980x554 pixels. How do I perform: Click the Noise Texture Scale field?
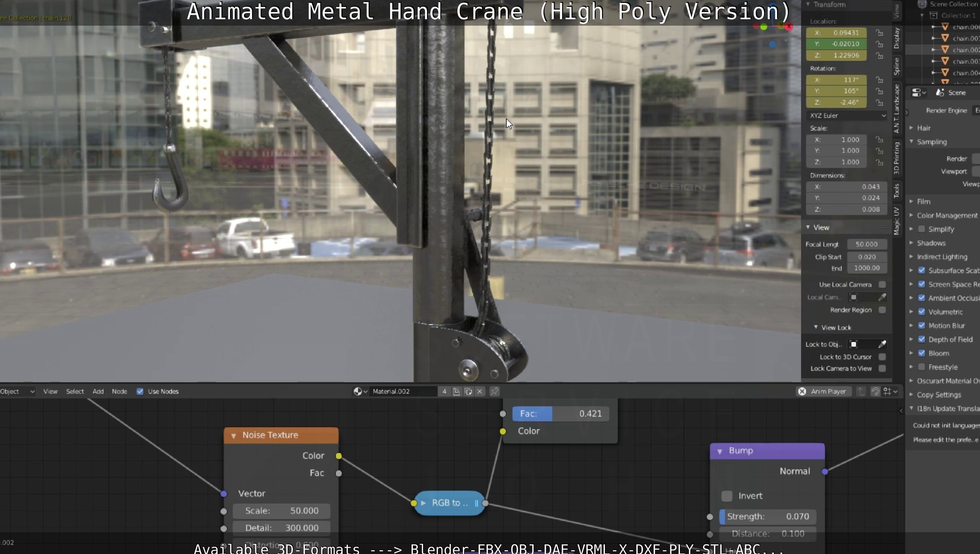[281, 511]
